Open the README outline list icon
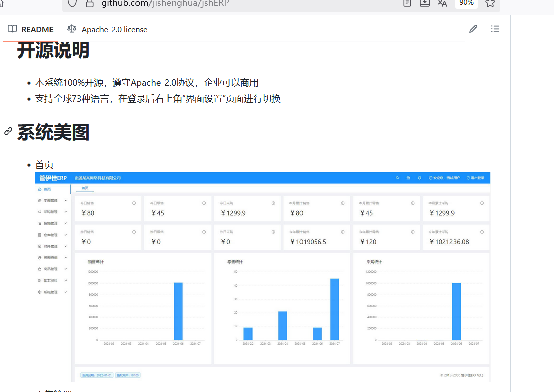The height and width of the screenshot is (392, 554). 495,29
